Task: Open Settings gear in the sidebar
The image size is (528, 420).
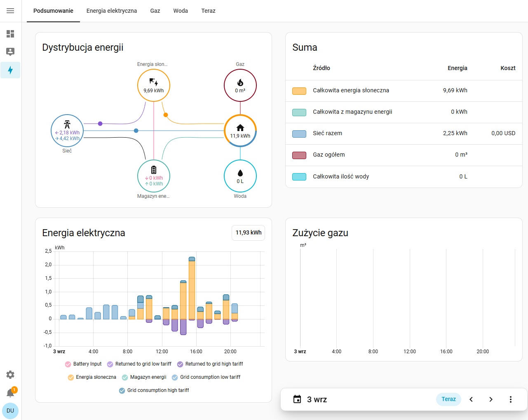Action: pyautogui.click(x=10, y=375)
